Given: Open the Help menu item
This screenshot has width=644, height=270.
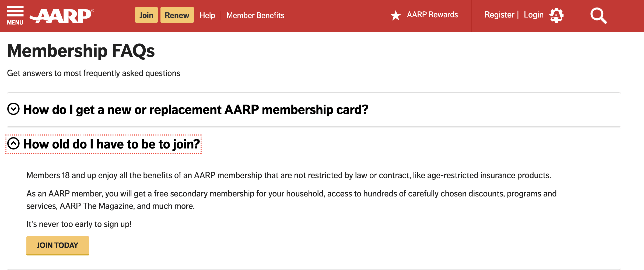Looking at the screenshot, I should 207,15.
